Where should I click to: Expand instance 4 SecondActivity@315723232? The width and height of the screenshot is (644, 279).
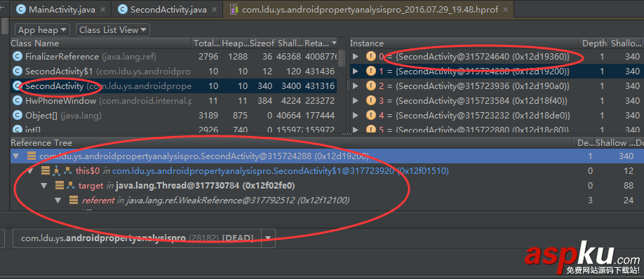[x=356, y=115]
